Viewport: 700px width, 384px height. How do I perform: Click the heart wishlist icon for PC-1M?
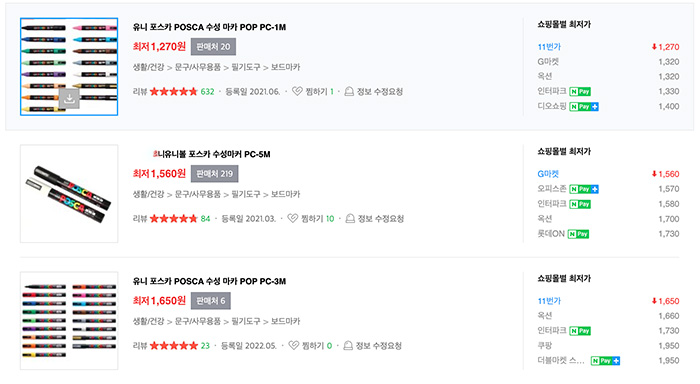click(x=297, y=92)
